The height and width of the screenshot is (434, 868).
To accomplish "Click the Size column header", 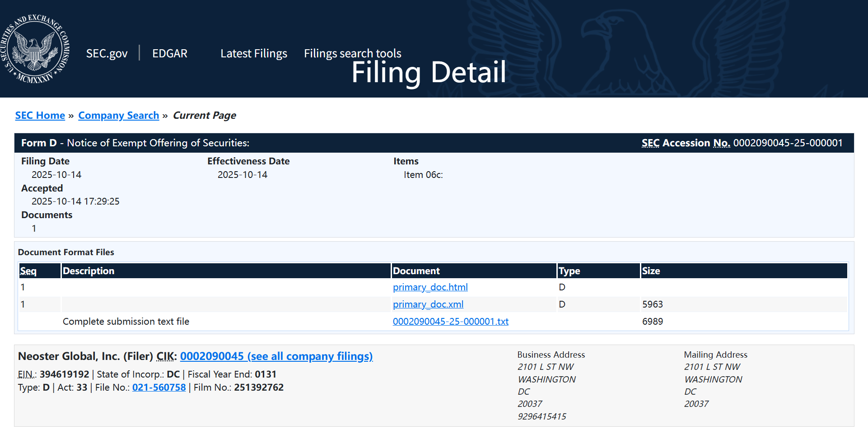I will 651,271.
